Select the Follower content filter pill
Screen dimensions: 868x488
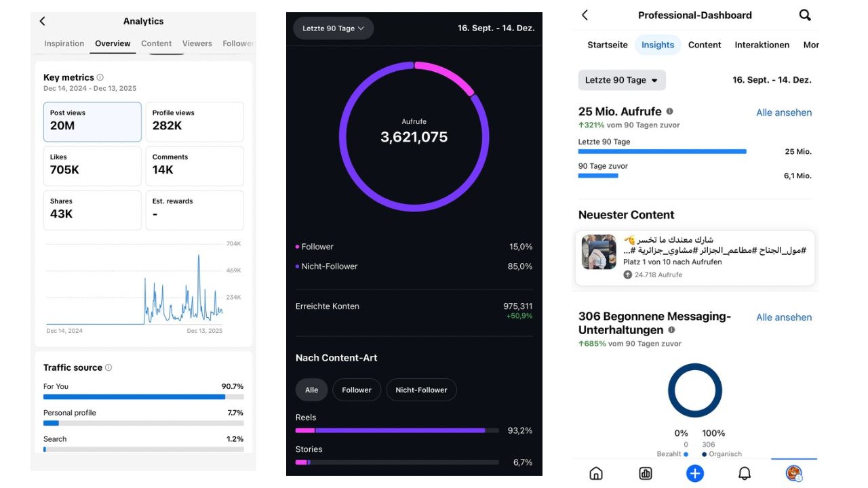357,390
